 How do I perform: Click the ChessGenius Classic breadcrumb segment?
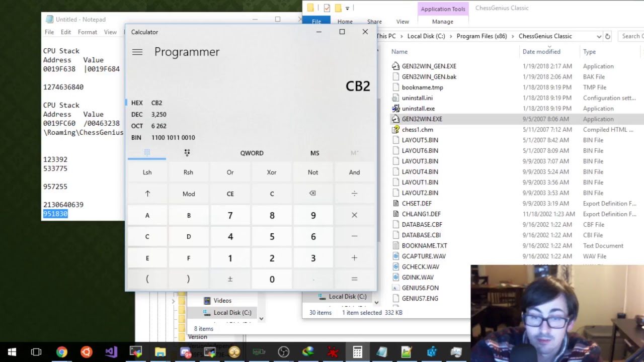545,36
